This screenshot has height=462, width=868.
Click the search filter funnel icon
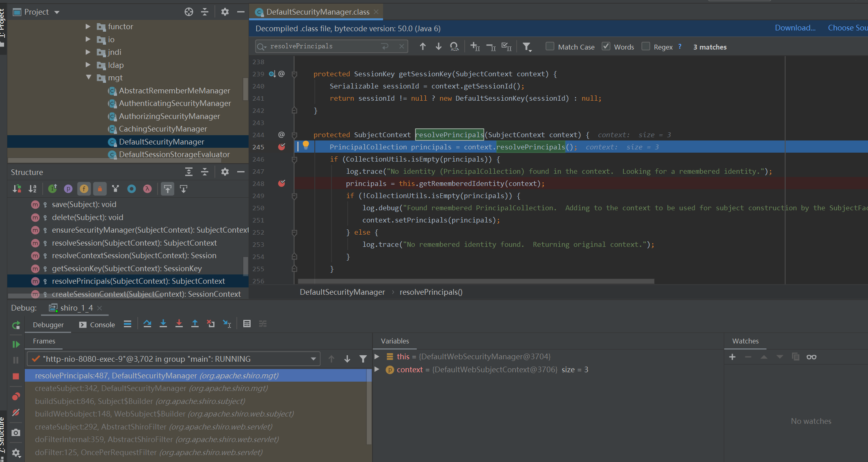tap(527, 47)
